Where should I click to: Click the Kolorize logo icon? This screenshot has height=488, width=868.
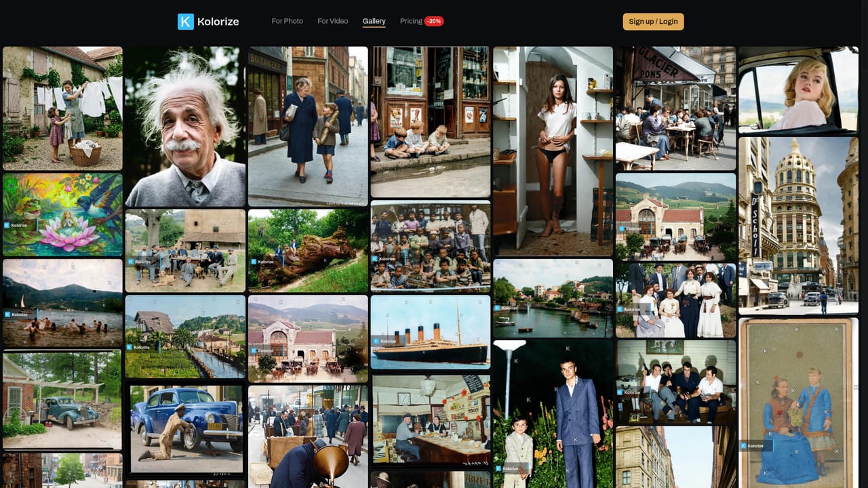pos(186,22)
